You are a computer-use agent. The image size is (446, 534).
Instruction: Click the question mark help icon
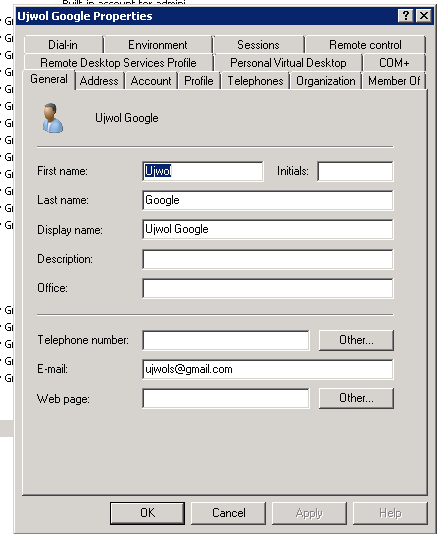coord(405,16)
